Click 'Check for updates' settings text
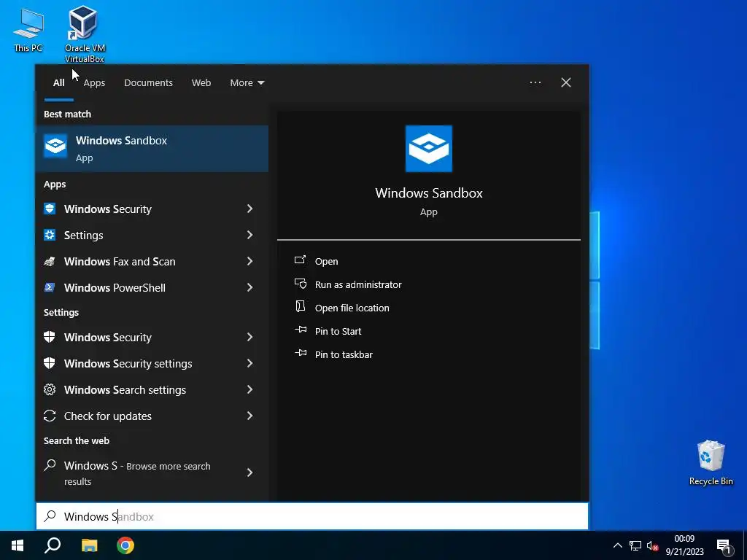This screenshot has height=560, width=747. (x=108, y=416)
